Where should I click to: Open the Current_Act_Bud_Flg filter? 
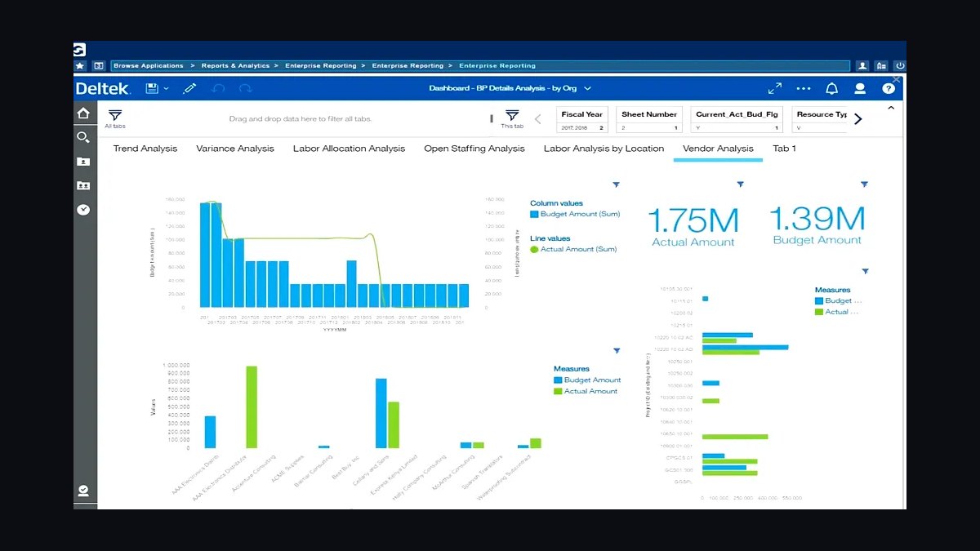click(737, 119)
